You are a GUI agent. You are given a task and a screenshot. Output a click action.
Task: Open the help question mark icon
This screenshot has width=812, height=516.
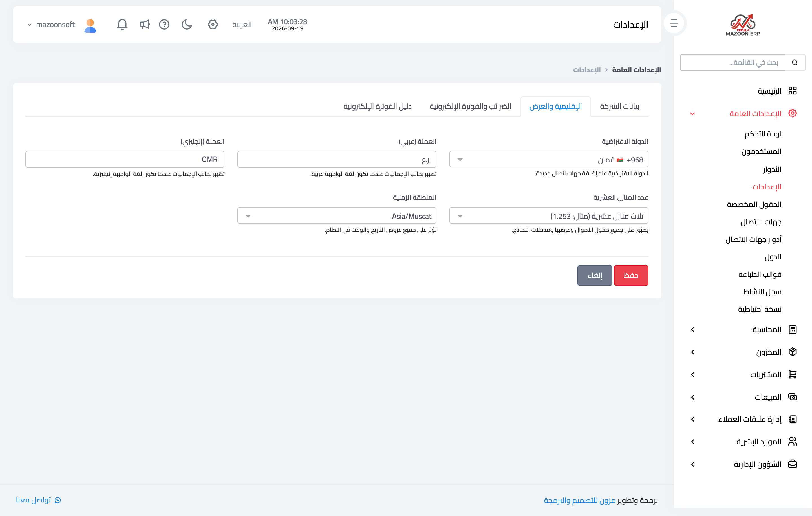(x=164, y=24)
